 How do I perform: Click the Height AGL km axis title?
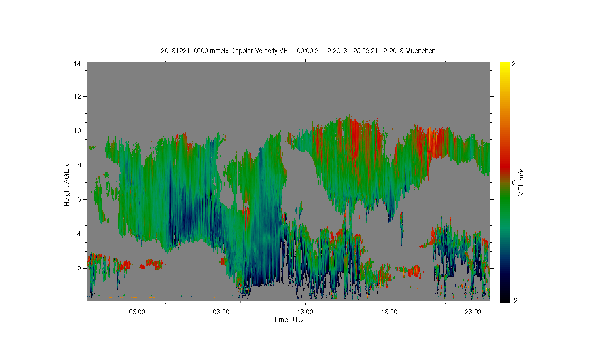click(x=67, y=182)
